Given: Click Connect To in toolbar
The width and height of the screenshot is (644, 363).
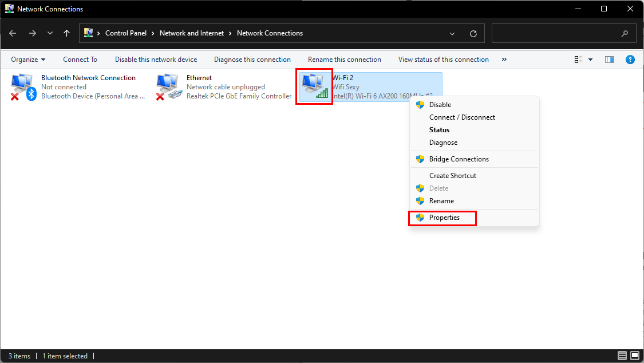Looking at the screenshot, I should (80, 60).
